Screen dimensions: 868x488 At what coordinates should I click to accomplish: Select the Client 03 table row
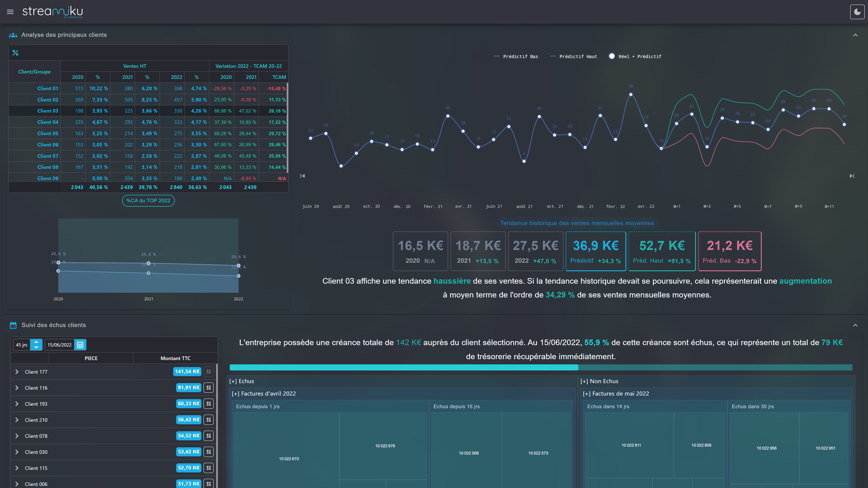pos(47,111)
